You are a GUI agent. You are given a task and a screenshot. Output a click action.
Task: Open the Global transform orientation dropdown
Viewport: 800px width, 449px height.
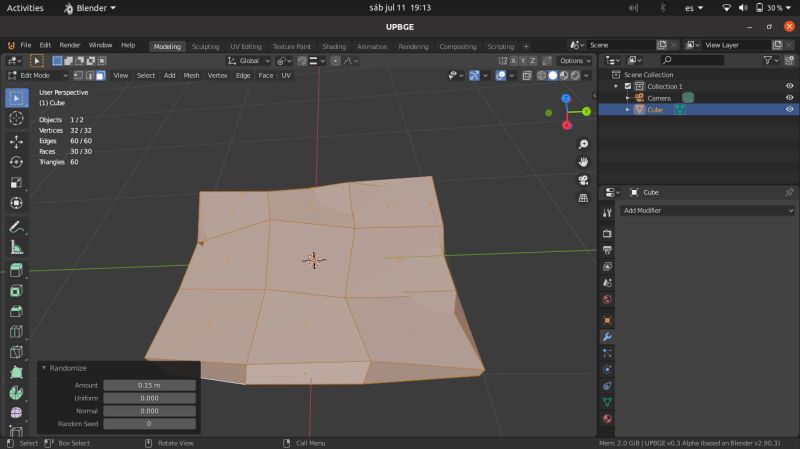coord(248,61)
